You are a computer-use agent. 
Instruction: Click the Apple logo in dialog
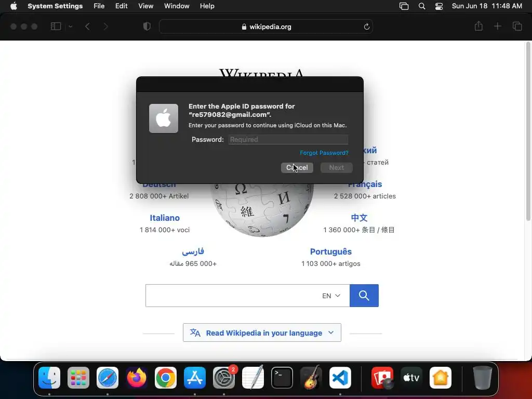coord(164,118)
